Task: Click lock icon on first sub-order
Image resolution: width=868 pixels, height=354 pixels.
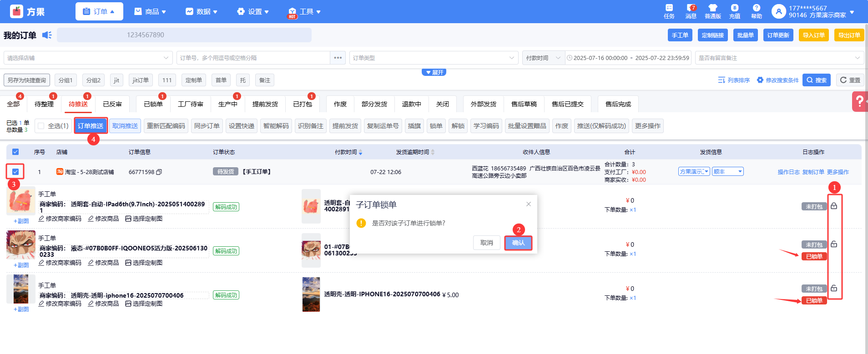Action: [834, 206]
